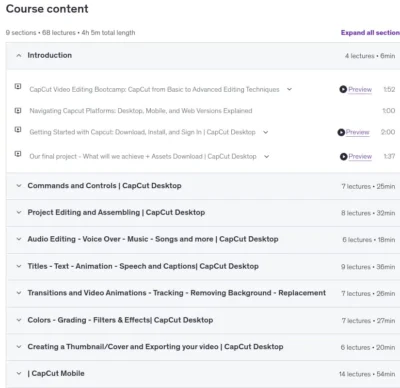Open Preview link for CapCut Video Editing Bootcamp
This screenshot has width=400, height=388.
point(360,89)
